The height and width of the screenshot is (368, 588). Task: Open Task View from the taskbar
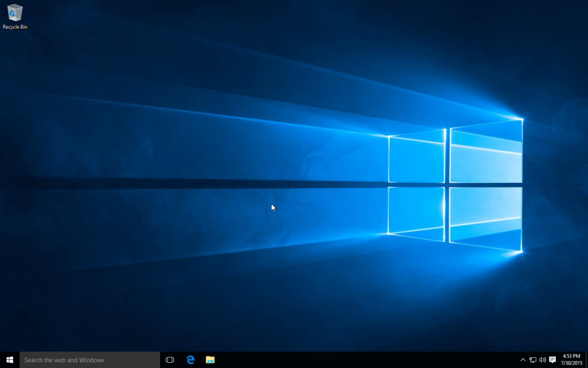(170, 360)
